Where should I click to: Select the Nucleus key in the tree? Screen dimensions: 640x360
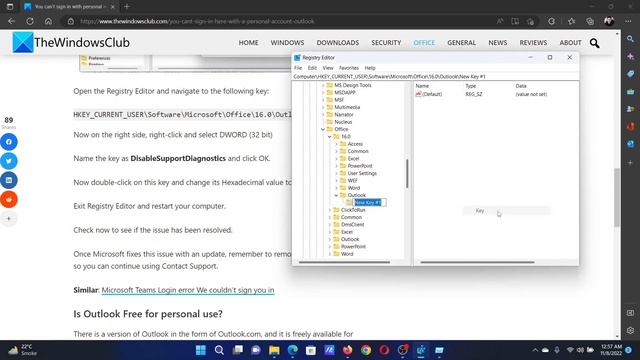343,122
